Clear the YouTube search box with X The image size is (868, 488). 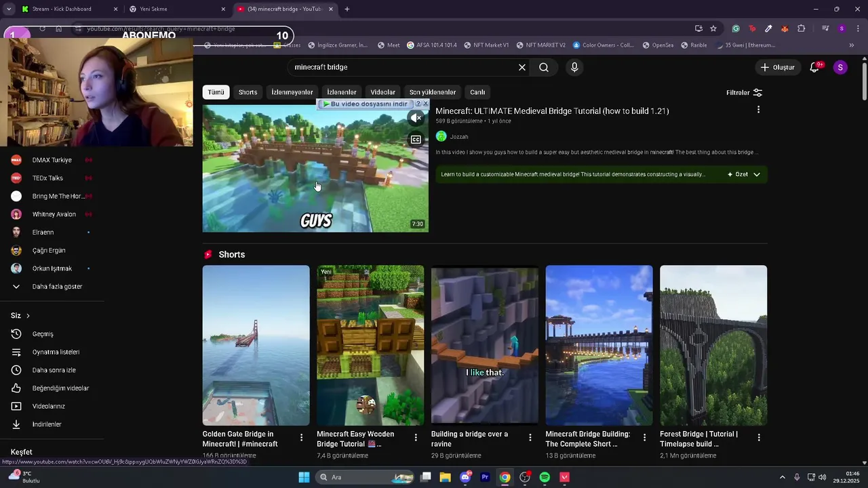522,67
